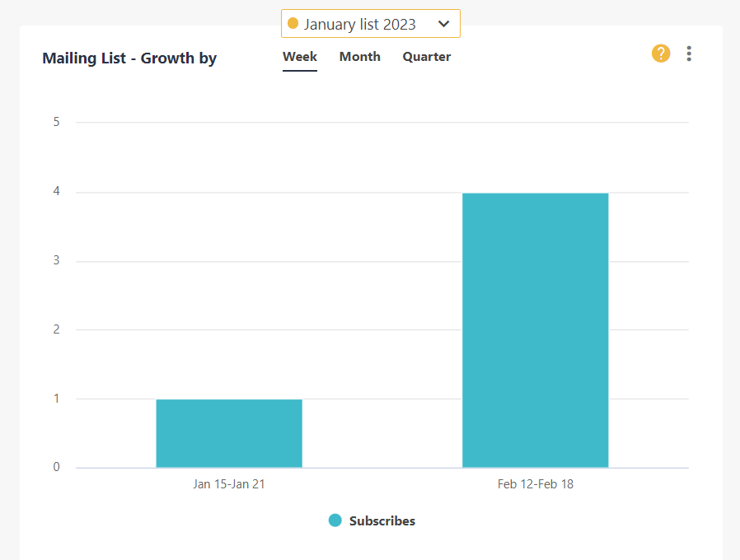This screenshot has width=740, height=560.
Task: Click the Subscribes legend text
Action: tap(381, 520)
